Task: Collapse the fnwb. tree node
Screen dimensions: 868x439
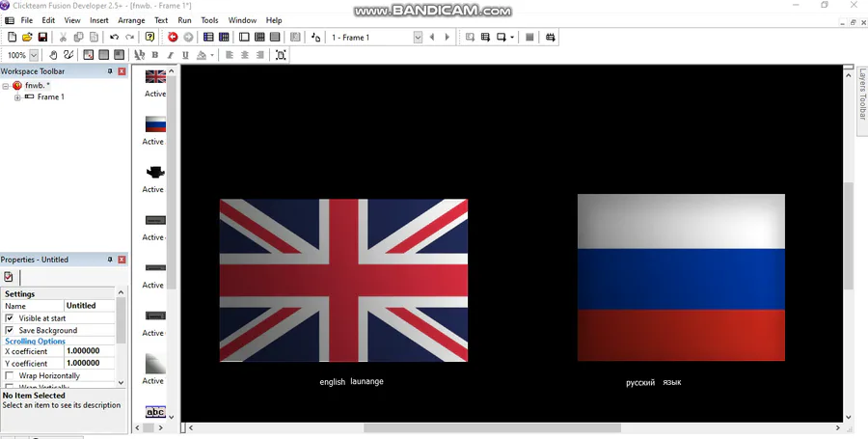Action: pos(6,86)
